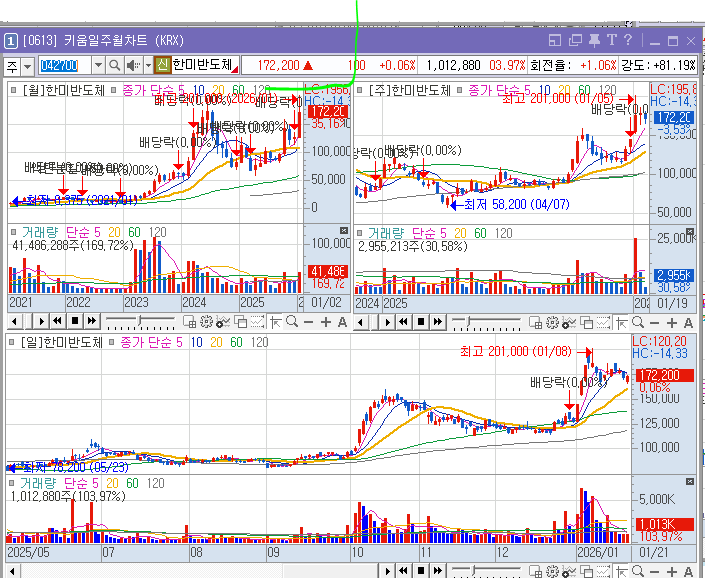Click crosshair cursor icon on monthly chart toolbar
This screenshot has width=705, height=578.
click(276, 322)
